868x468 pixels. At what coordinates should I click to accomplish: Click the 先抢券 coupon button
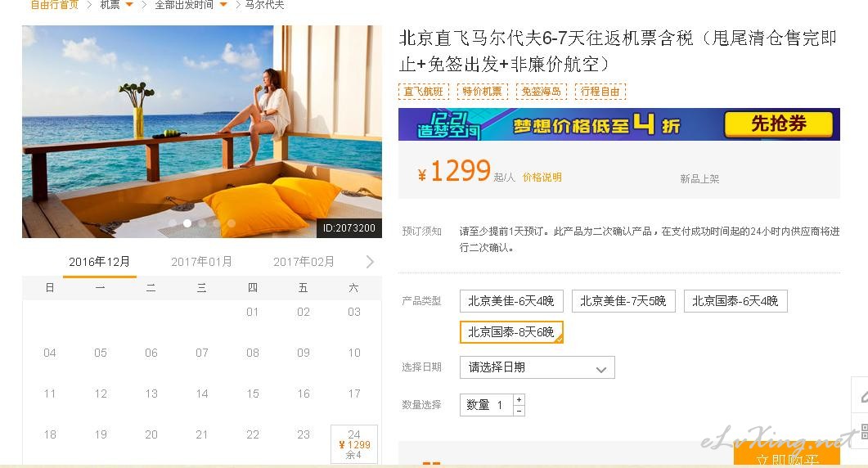pyautogui.click(x=778, y=124)
